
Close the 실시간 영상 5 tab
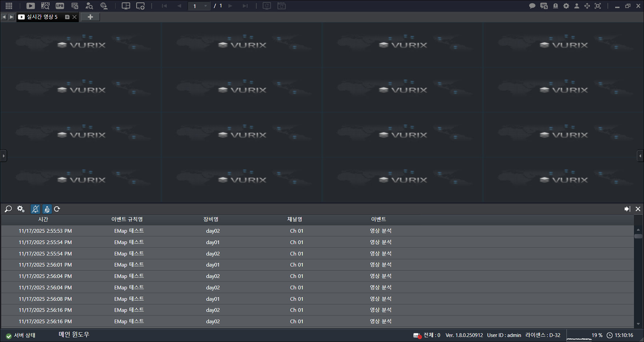coord(75,17)
